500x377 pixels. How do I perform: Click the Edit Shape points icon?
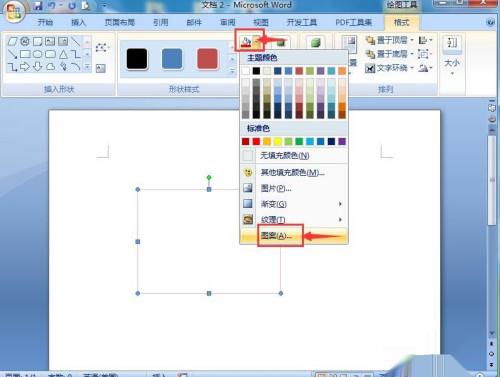[x=101, y=47]
